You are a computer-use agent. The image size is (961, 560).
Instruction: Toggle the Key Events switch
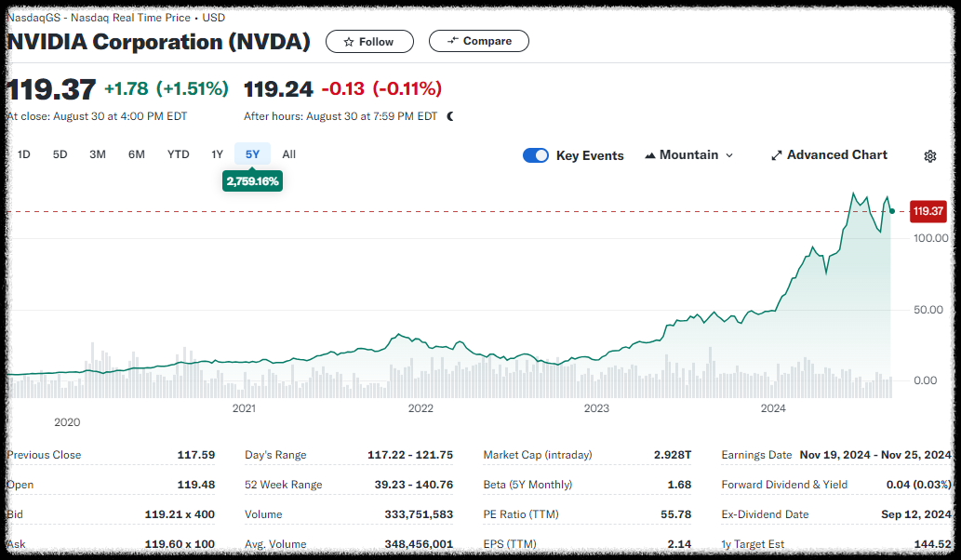[536, 155]
